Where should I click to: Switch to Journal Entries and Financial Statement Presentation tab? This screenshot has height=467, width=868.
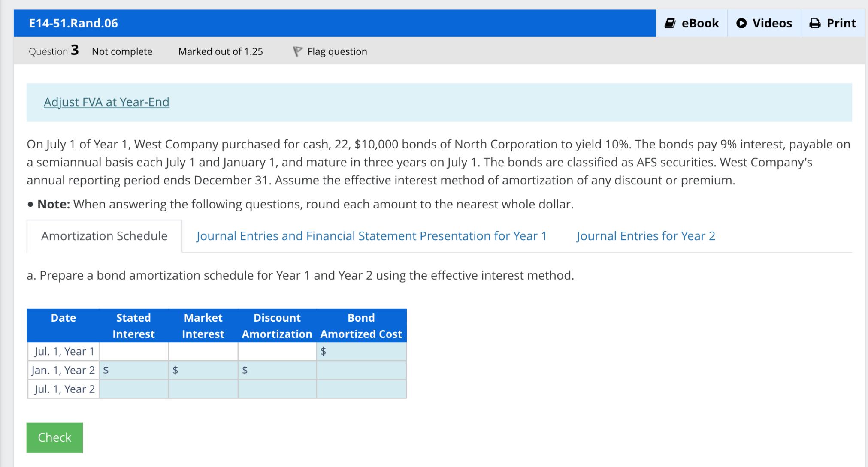coord(371,235)
